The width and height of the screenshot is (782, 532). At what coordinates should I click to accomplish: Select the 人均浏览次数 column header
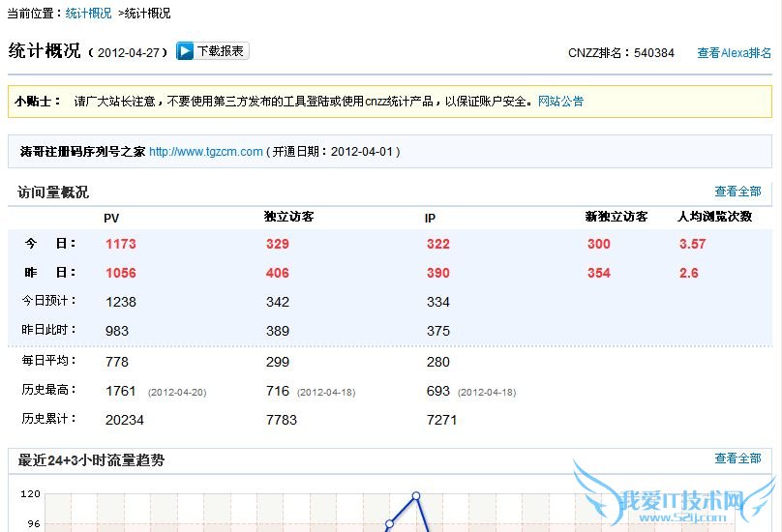point(714,218)
